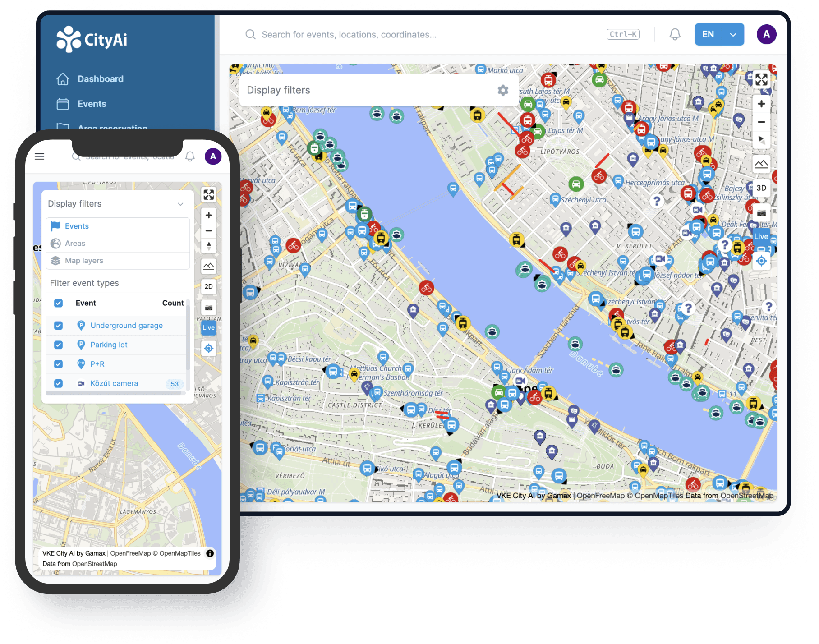Screen dimensions: 819x644
Task: Uncheck the P+R checkbox
Action: tap(59, 364)
